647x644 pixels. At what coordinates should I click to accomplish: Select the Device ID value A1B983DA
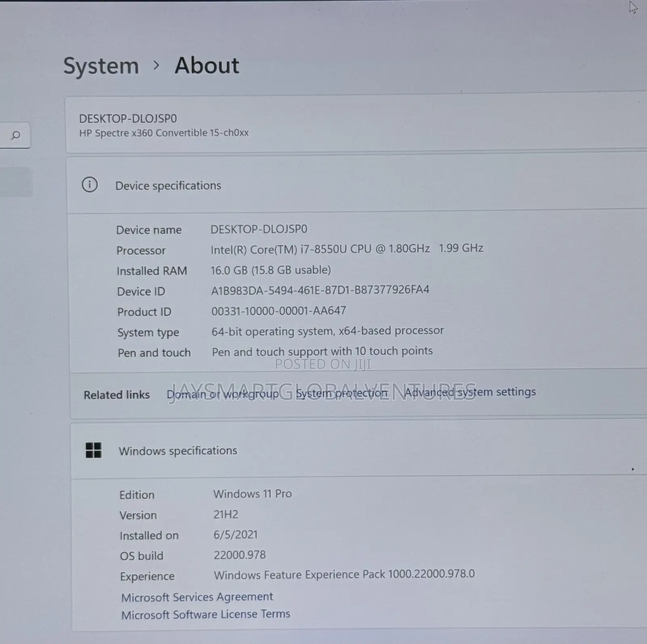[320, 290]
